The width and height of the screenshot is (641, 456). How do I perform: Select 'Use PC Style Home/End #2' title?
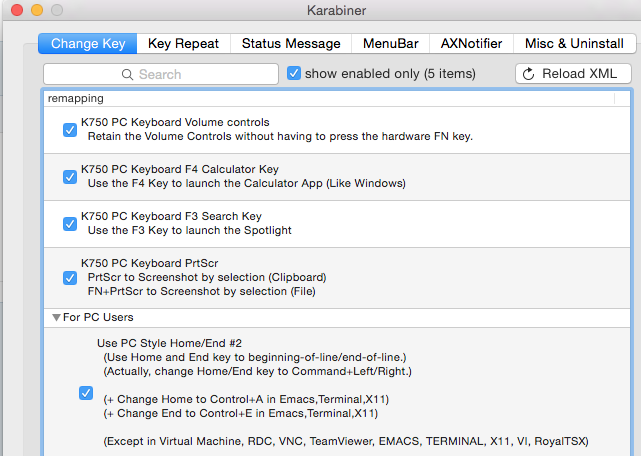169,343
